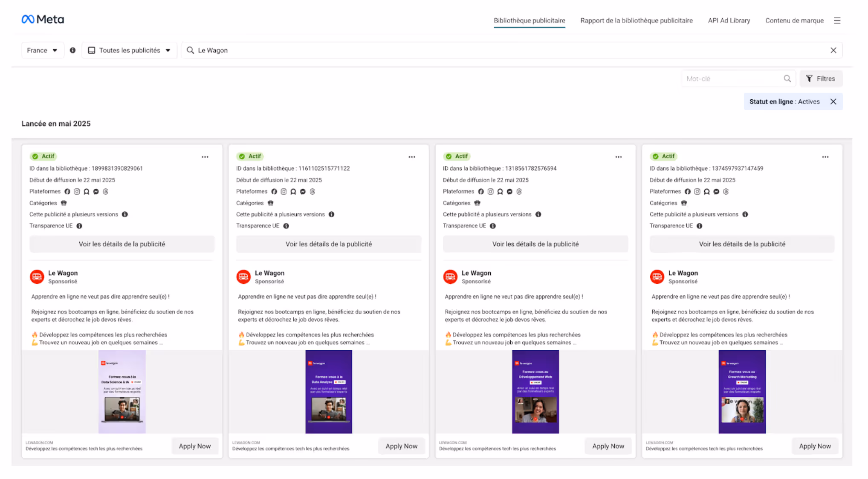
Task: View details of ad 1161102515771122
Action: 329,244
